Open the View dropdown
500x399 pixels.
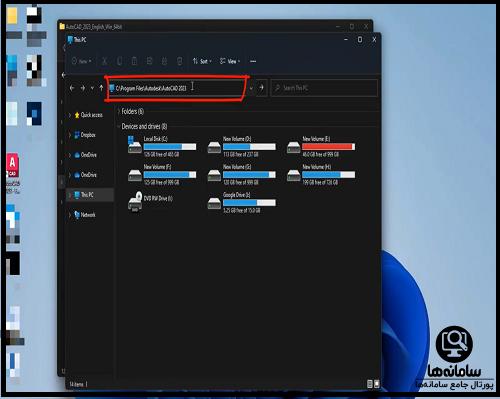tap(230, 61)
